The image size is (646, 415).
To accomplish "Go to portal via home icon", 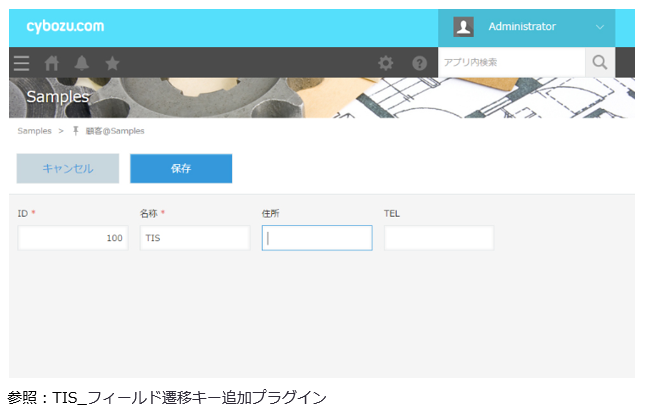I will (52, 63).
